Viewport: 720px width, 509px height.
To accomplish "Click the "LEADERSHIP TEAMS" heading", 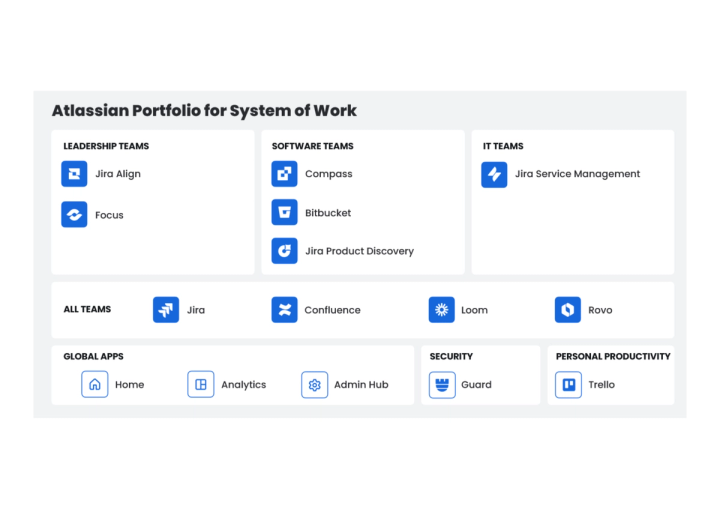I will coord(106,146).
